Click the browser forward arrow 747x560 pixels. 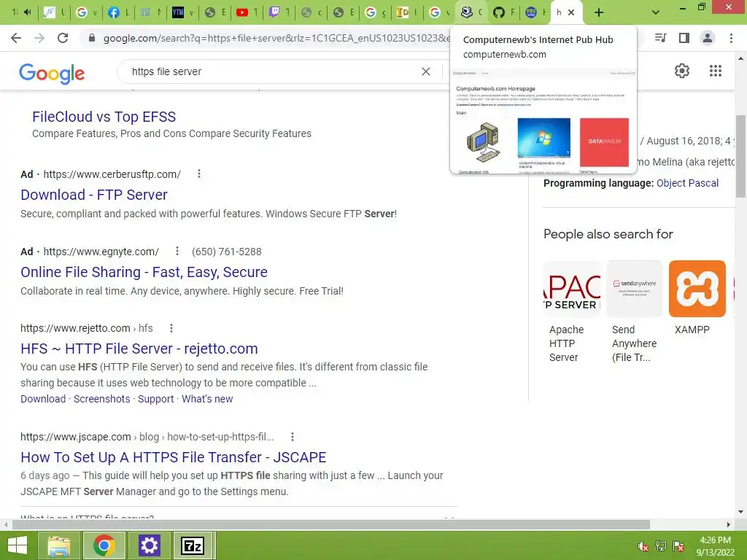tap(39, 38)
